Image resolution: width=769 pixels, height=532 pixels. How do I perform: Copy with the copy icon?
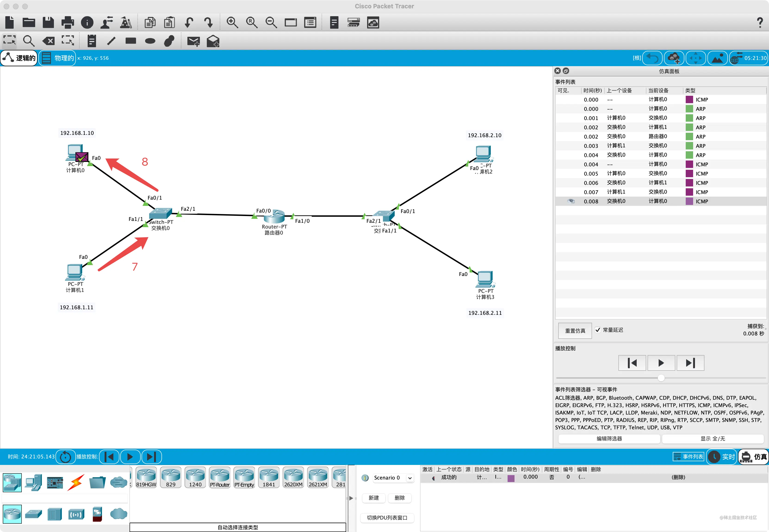tap(150, 22)
